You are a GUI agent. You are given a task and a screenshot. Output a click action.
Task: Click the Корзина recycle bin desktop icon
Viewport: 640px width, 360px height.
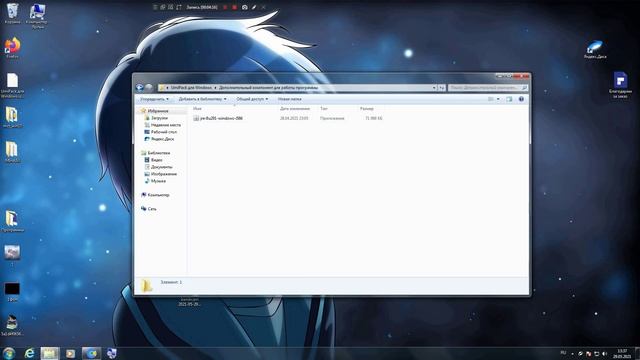[x=13, y=13]
